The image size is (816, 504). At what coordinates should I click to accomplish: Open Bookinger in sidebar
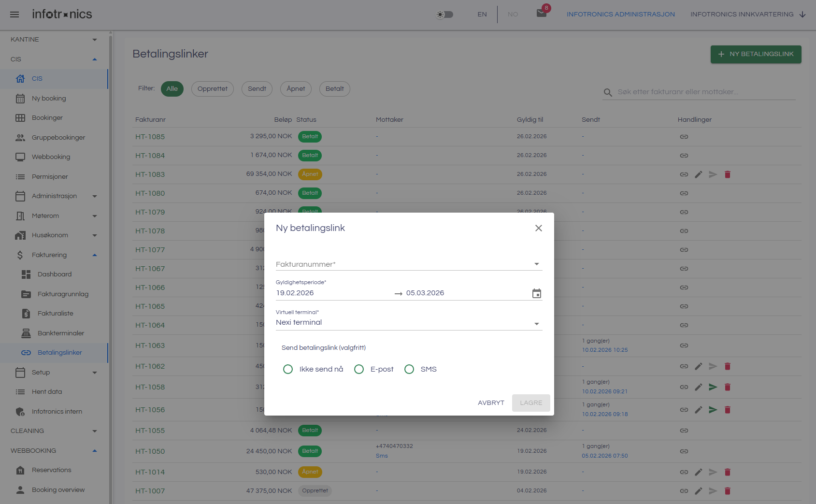click(x=54, y=118)
